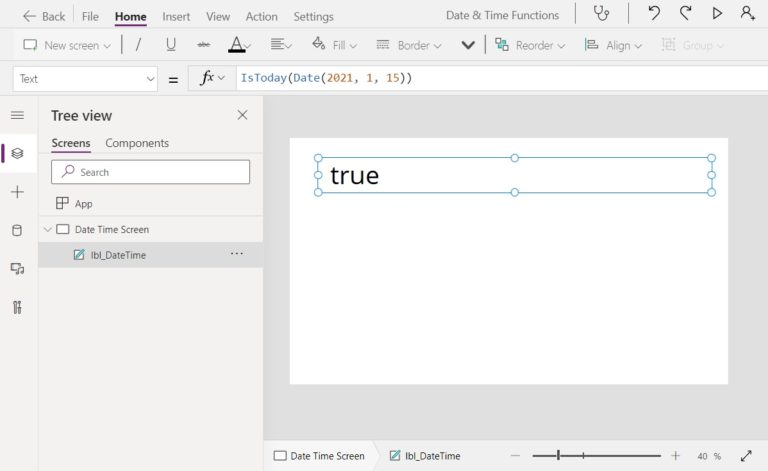Toggle underline text formatting

coord(171,45)
